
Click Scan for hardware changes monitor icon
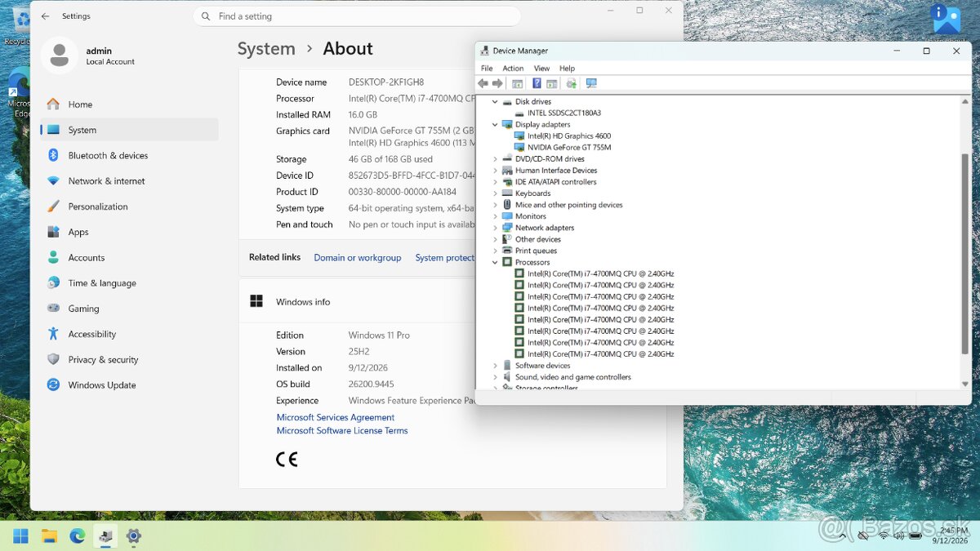click(591, 83)
